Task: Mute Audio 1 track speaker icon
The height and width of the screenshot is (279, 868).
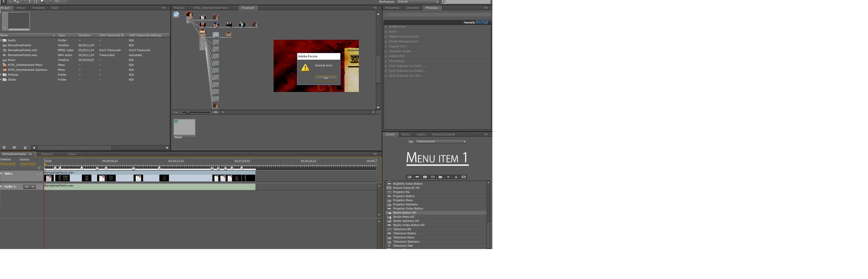Action: [x=1, y=186]
